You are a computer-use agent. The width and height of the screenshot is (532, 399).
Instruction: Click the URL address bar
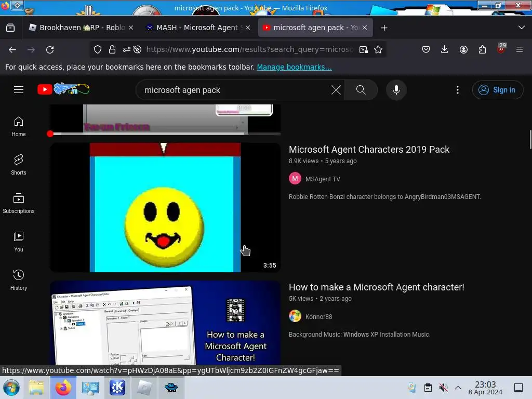249,49
